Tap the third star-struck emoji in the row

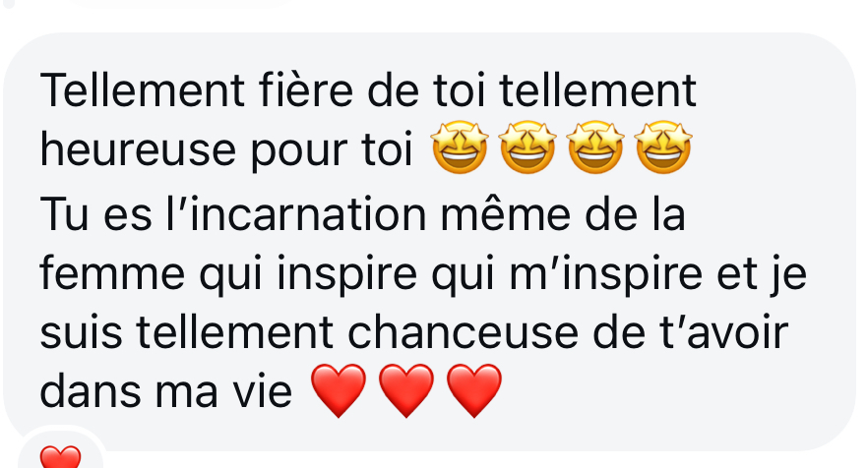tap(595, 147)
